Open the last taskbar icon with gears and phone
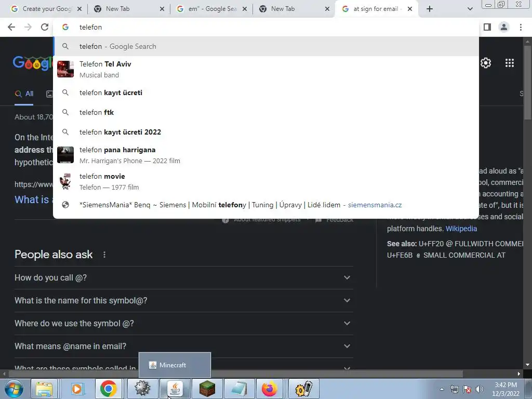532x399 pixels. click(303, 389)
